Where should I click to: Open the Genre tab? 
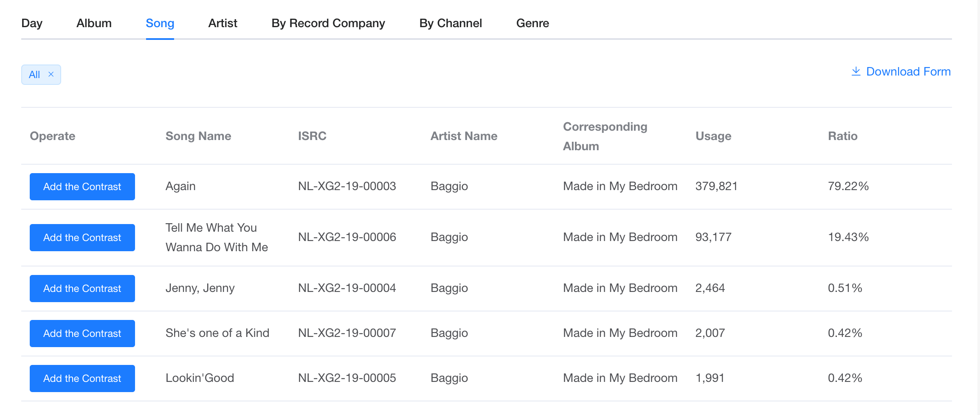pos(532,23)
